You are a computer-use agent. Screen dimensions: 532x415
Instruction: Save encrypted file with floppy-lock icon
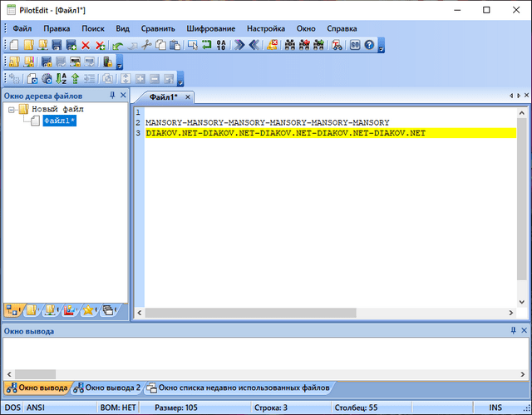[x=47, y=62]
